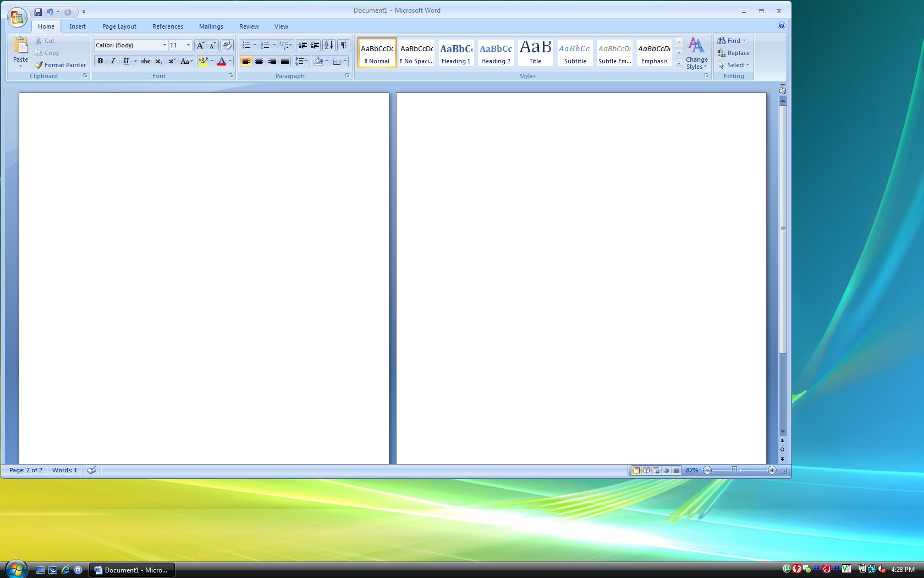Save the document from Quick Access Toolbar
924x578 pixels.
coord(38,12)
